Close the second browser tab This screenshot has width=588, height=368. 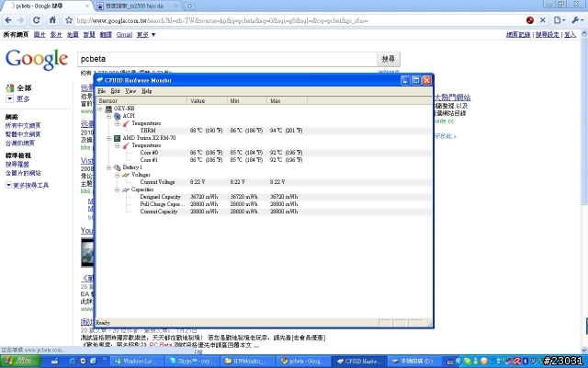pos(177,6)
